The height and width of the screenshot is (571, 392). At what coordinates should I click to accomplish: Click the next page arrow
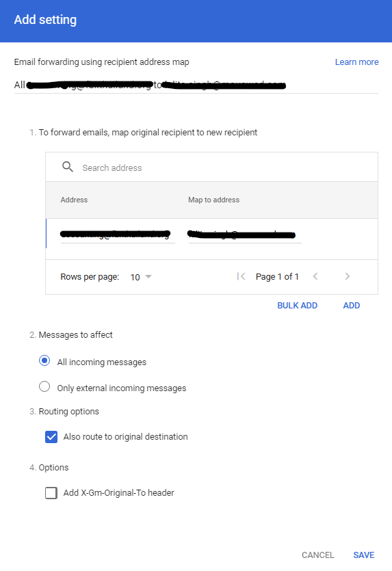347,277
